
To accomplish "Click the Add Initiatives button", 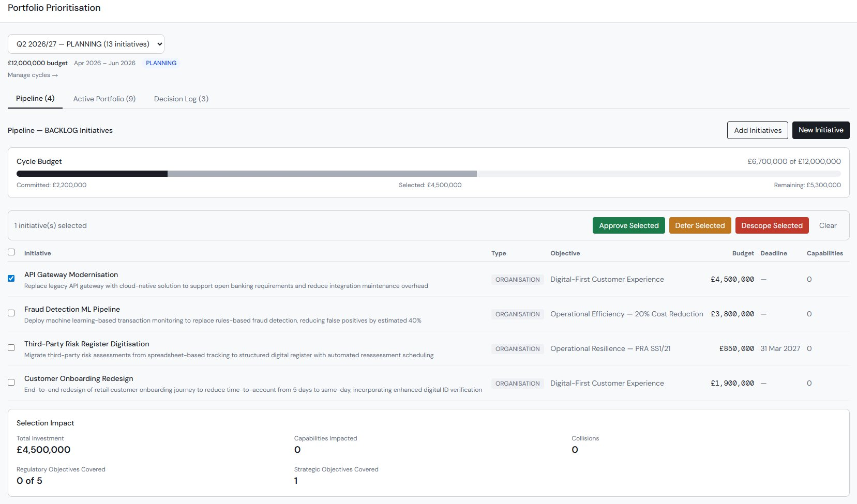I will tap(757, 130).
